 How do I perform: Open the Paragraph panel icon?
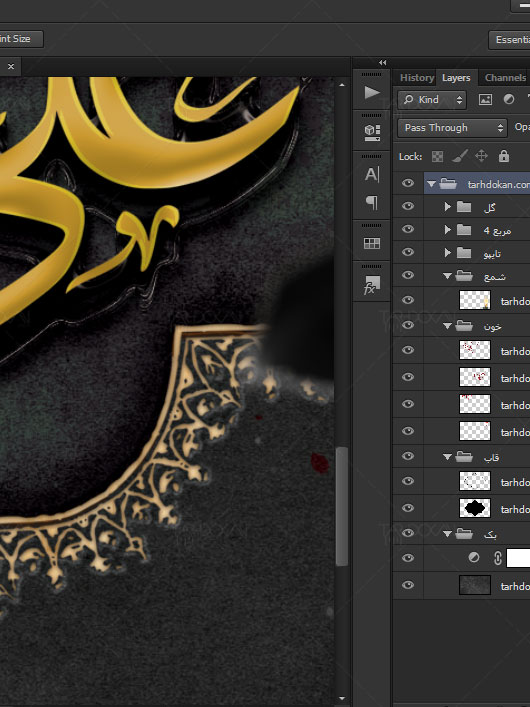pos(372,202)
